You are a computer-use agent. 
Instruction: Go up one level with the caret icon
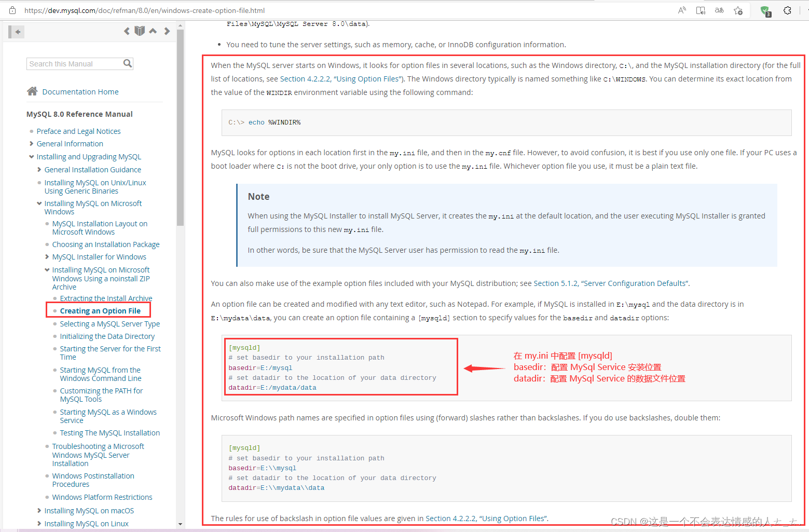(x=153, y=31)
